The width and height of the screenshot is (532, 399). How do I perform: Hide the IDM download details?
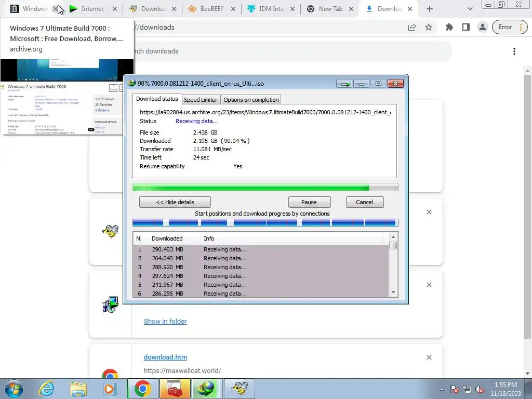click(175, 202)
